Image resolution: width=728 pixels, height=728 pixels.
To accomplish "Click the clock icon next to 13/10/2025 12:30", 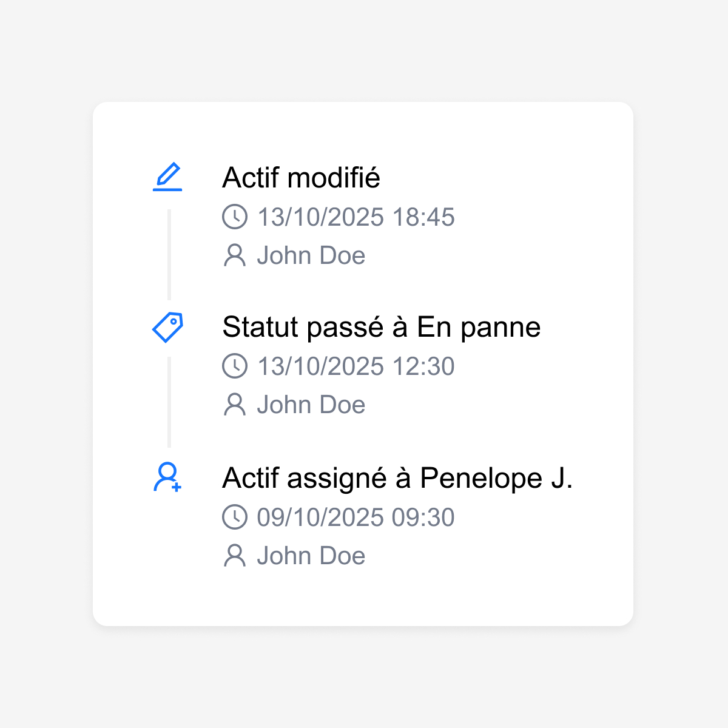I will tap(235, 365).
